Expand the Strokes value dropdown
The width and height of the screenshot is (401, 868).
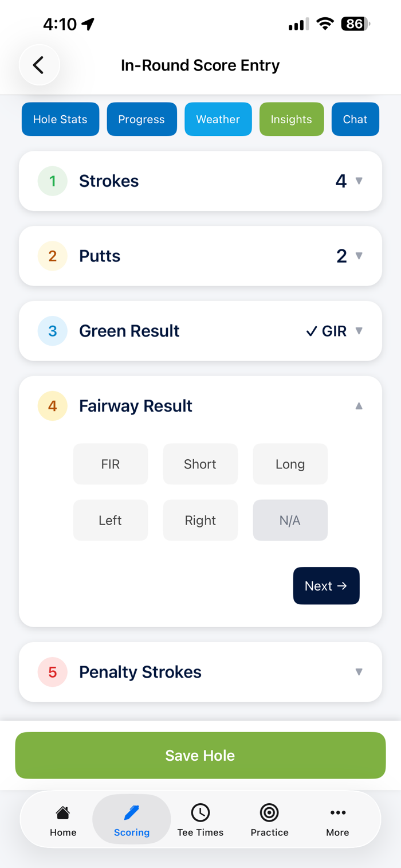(359, 181)
